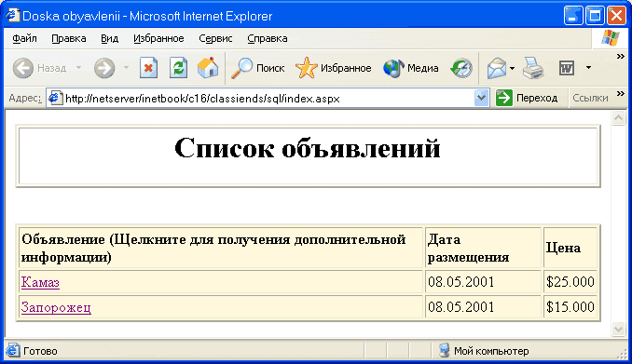Open the forward history dropdown arrow
Viewport: 632px width, 364px height.
click(126, 68)
